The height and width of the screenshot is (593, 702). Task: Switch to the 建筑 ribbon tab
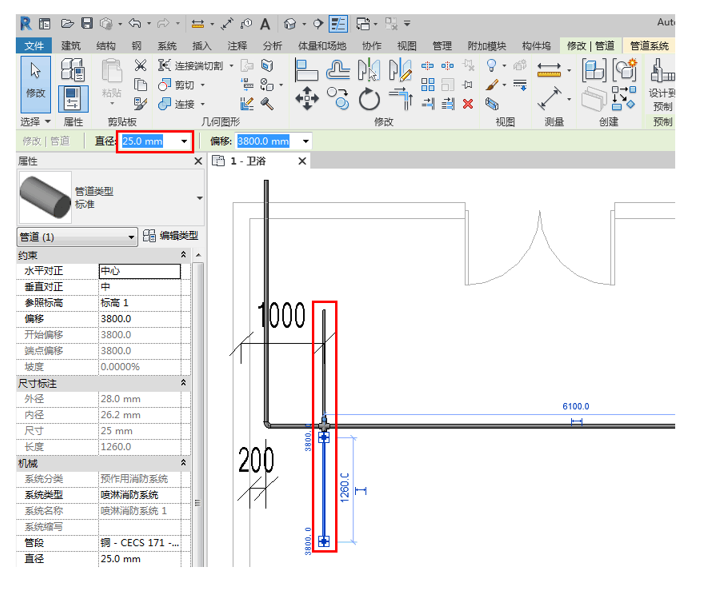coord(71,46)
